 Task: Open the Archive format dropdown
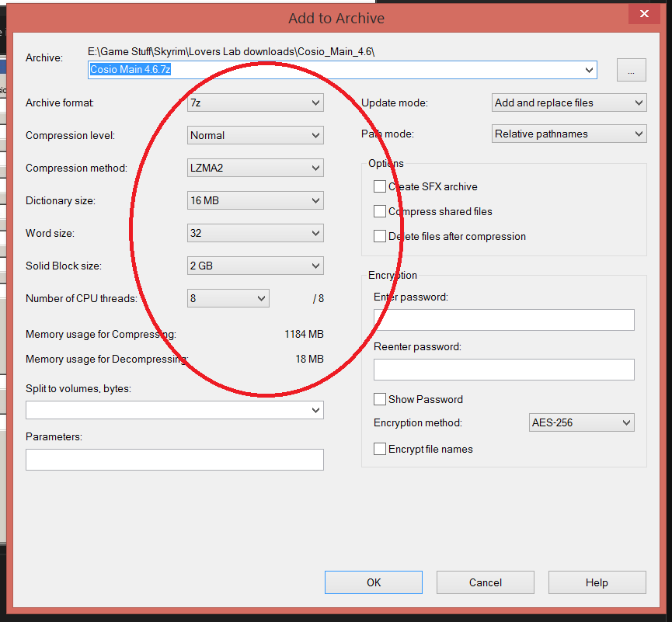(256, 103)
